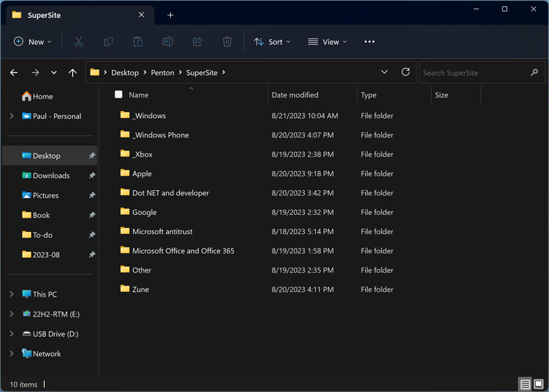The width and height of the screenshot is (549, 392).
Task: Refresh the SuperSite folder view
Action: tap(406, 72)
